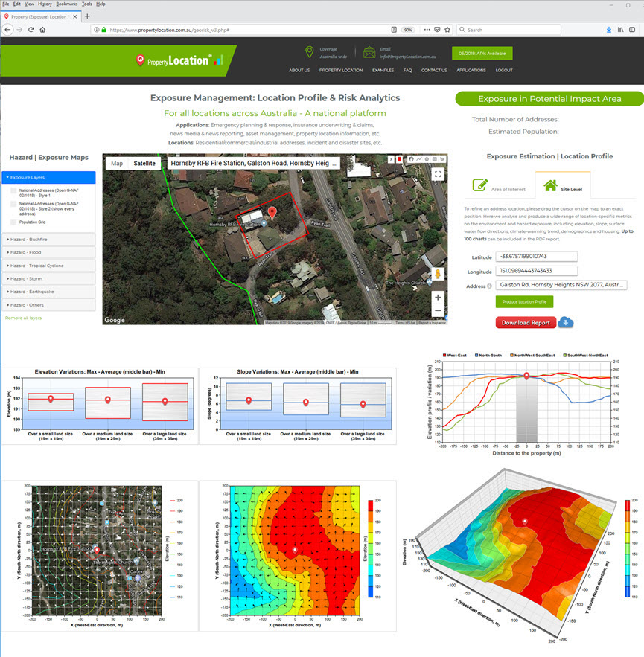The width and height of the screenshot is (644, 657).
Task: Click the browser Back arrow
Action: (7, 29)
